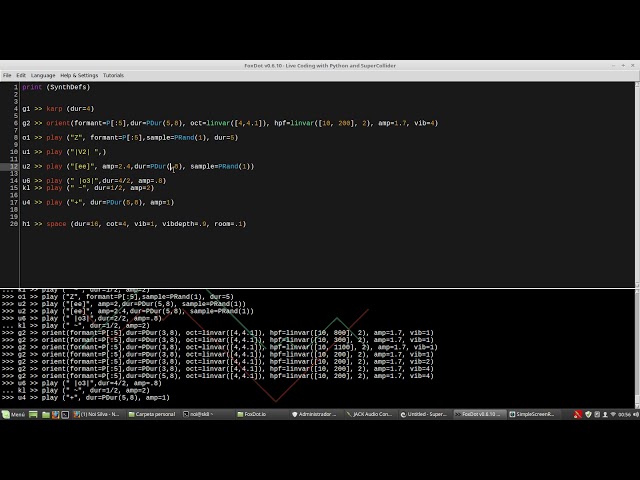Image resolution: width=640 pixels, height=480 pixels.
Task: Click the volume speaker tray icon
Action: click(x=636, y=414)
